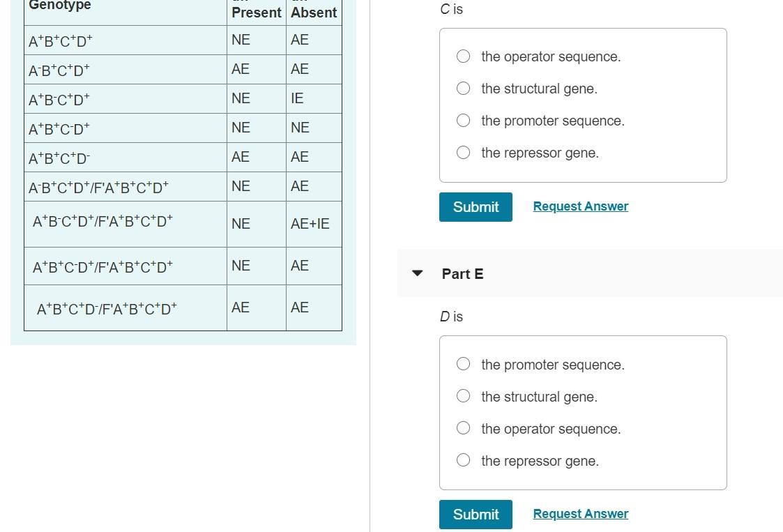Image resolution: width=783 pixels, height=532 pixels.
Task: Collapse the Part E section triangle
Action: [416, 273]
